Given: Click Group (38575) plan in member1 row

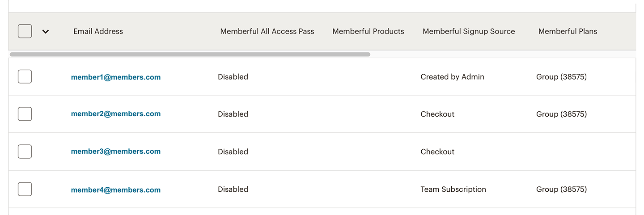Looking at the screenshot, I should [x=561, y=77].
